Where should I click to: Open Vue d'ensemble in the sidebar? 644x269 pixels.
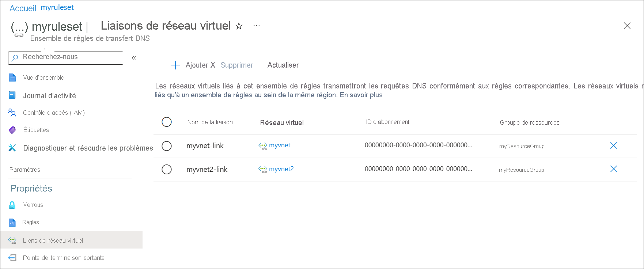click(x=43, y=77)
